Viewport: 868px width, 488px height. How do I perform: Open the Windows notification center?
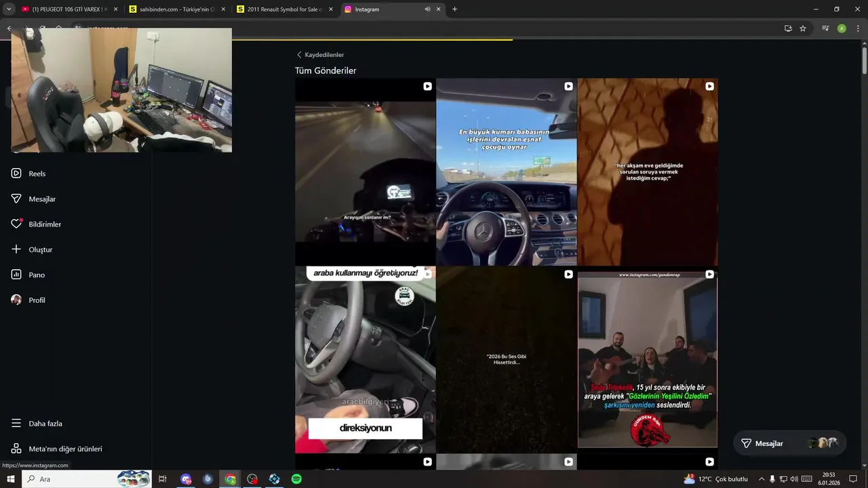pos(853,479)
